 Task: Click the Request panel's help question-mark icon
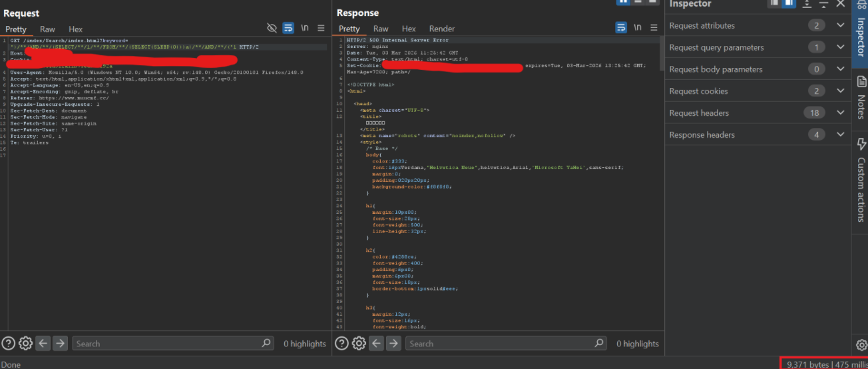(8, 343)
